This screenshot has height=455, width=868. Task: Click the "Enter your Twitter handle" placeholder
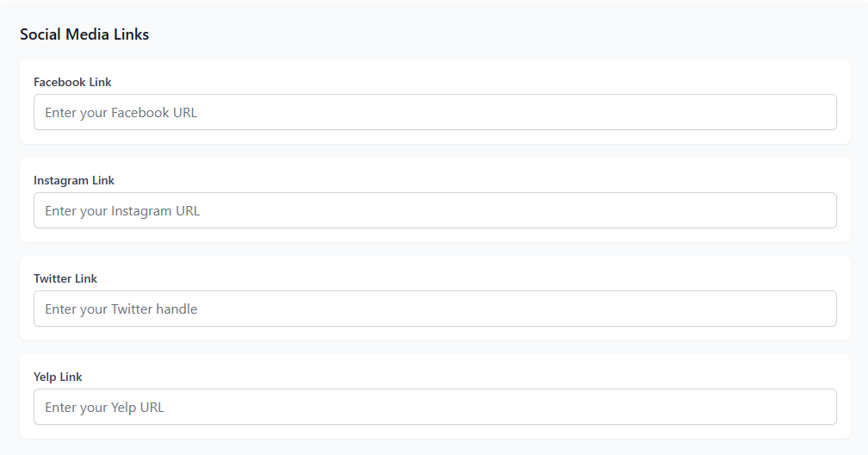pos(121,309)
